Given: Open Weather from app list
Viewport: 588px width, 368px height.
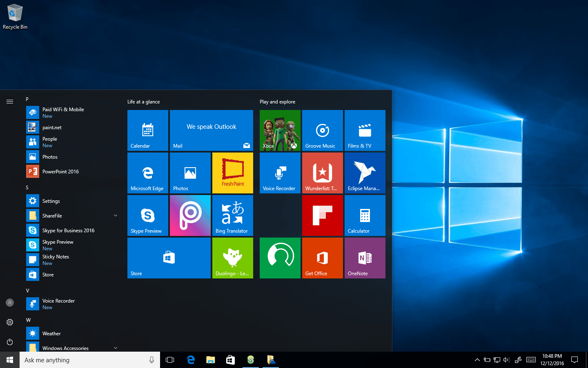Looking at the screenshot, I should [73, 333].
